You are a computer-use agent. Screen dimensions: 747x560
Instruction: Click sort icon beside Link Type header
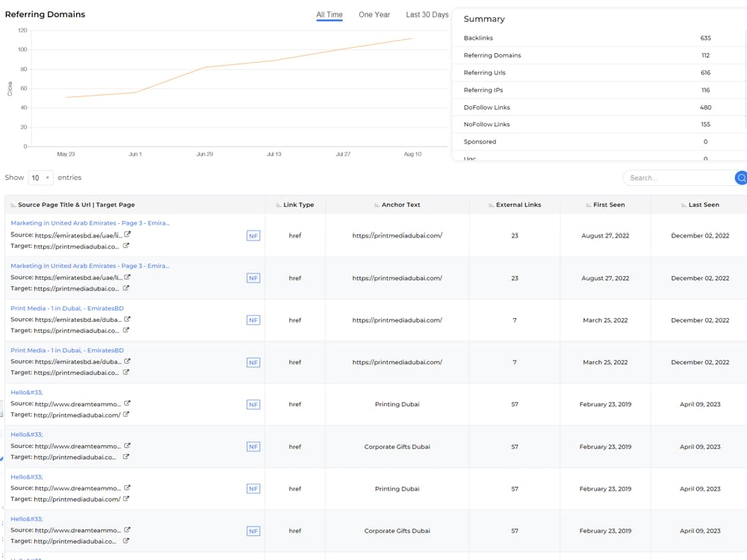[x=279, y=205]
